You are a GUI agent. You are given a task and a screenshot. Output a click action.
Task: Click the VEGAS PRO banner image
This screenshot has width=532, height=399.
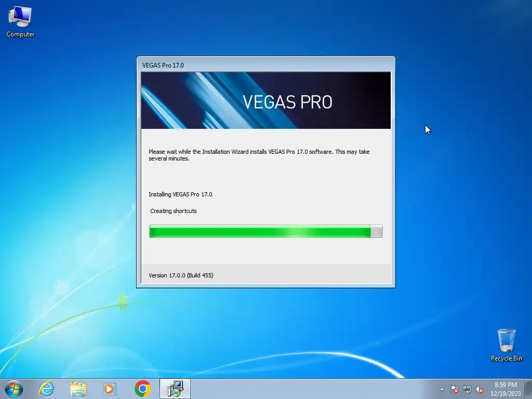point(265,100)
